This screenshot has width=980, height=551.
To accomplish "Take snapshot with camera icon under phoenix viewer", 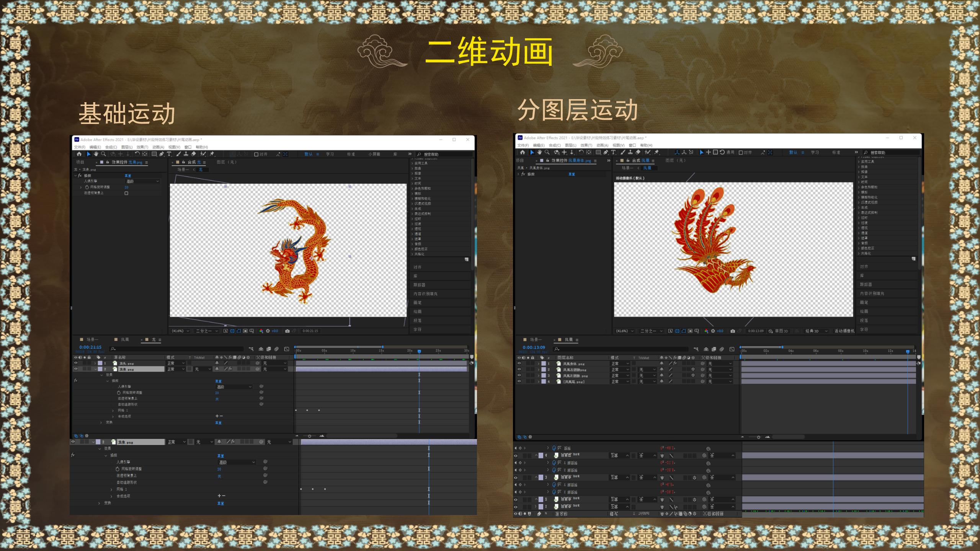I will pyautogui.click(x=733, y=331).
